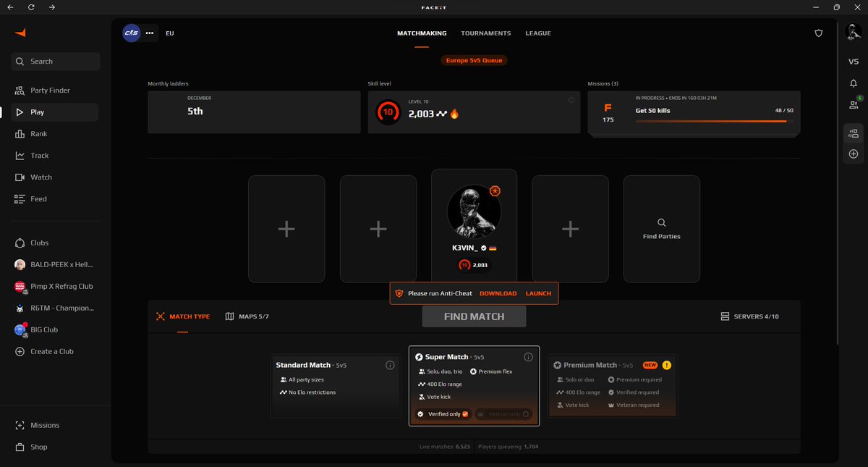Image resolution: width=868 pixels, height=467 pixels.
Task: Open the Level 10 skill card
Action: [474, 112]
